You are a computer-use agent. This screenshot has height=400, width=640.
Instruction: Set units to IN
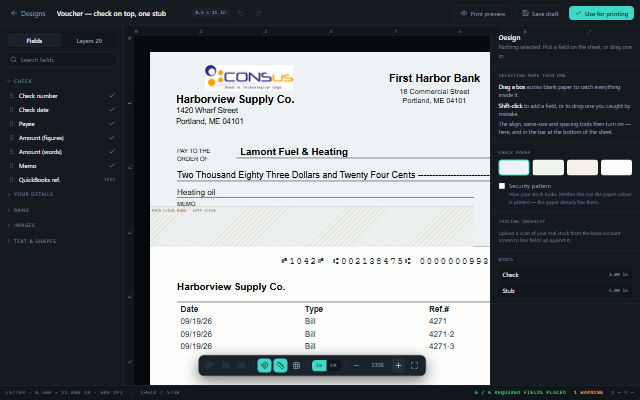tap(319, 365)
